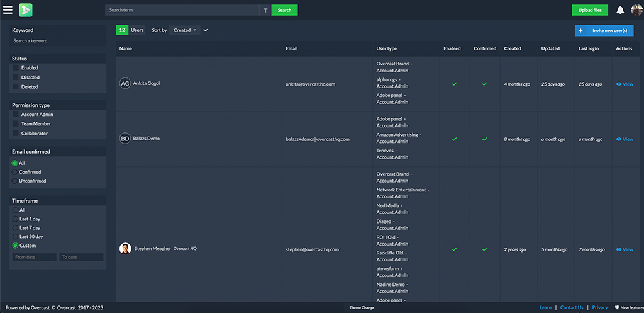Click the Last login column header

click(x=589, y=48)
